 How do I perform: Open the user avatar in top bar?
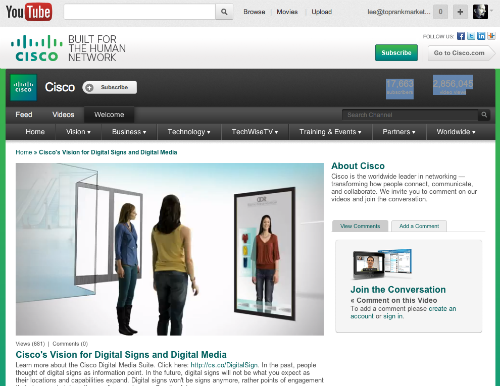pos(480,12)
